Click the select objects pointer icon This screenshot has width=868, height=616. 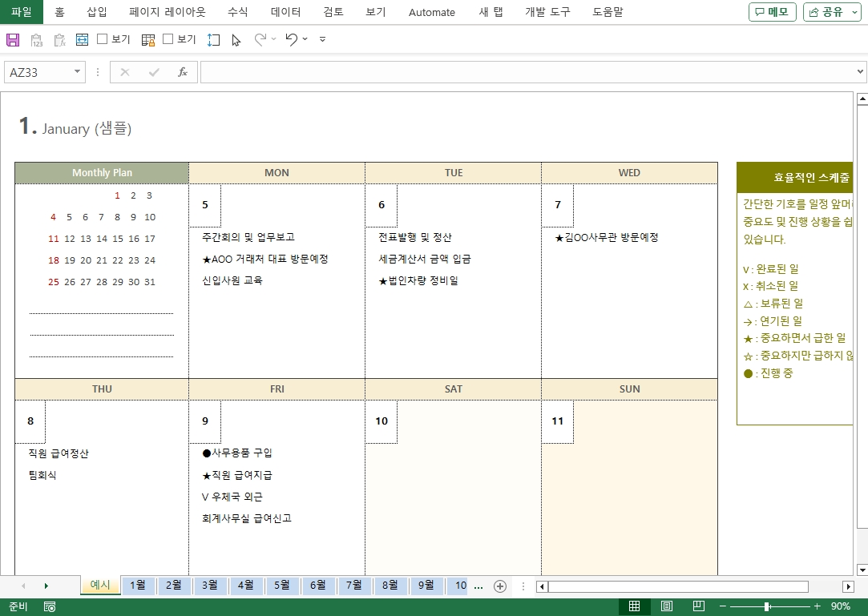(x=236, y=39)
